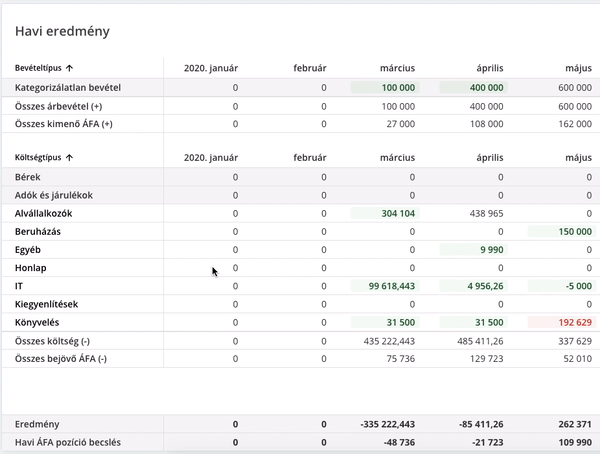Click the 99 618,443 IT március cell

tap(385, 286)
